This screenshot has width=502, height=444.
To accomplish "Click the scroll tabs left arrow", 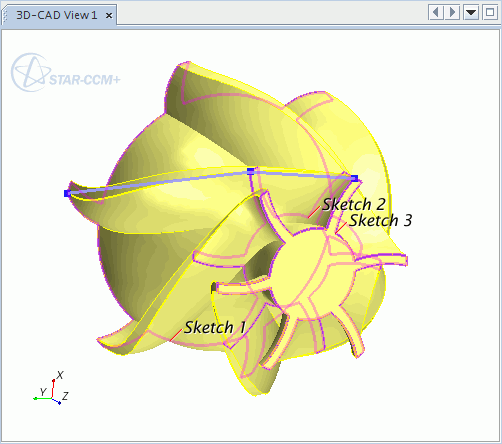I will 436,13.
